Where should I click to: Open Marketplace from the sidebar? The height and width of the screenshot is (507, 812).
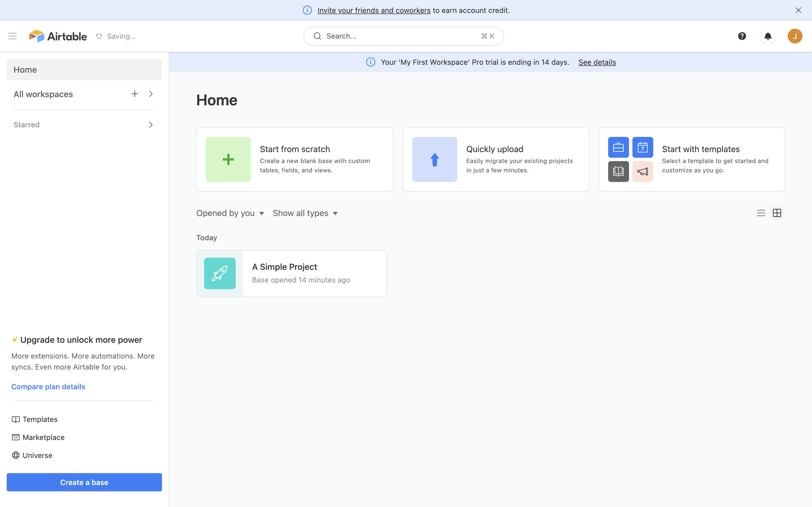(43, 437)
